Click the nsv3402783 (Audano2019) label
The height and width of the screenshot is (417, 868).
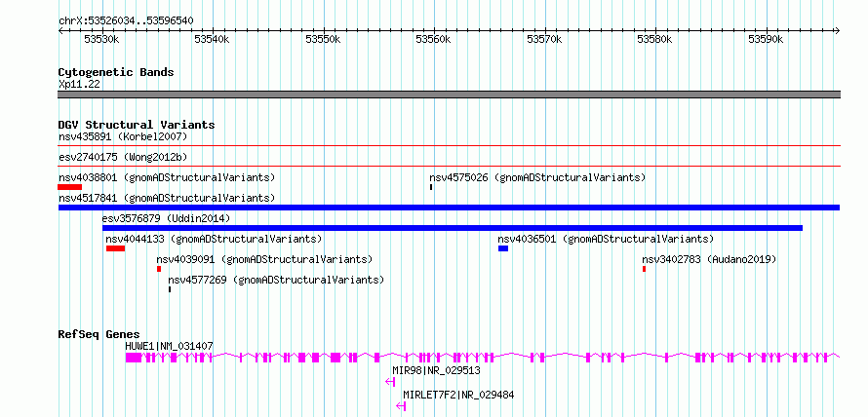point(710,259)
